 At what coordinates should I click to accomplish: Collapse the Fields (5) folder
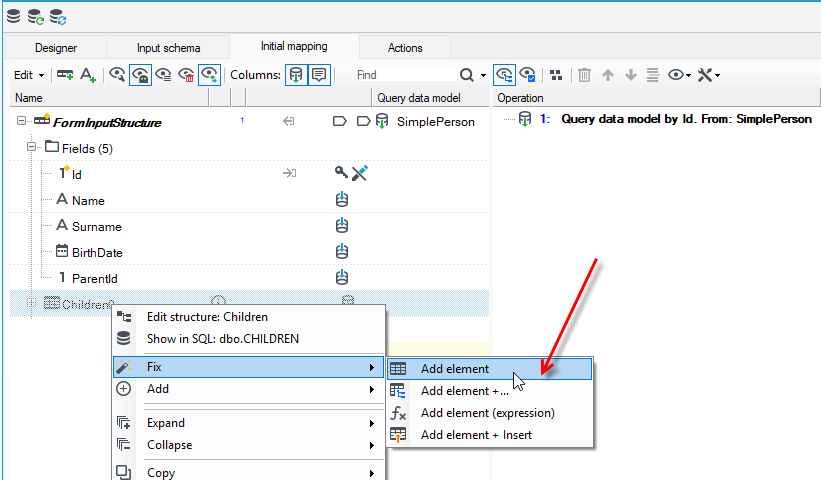[x=31, y=147]
